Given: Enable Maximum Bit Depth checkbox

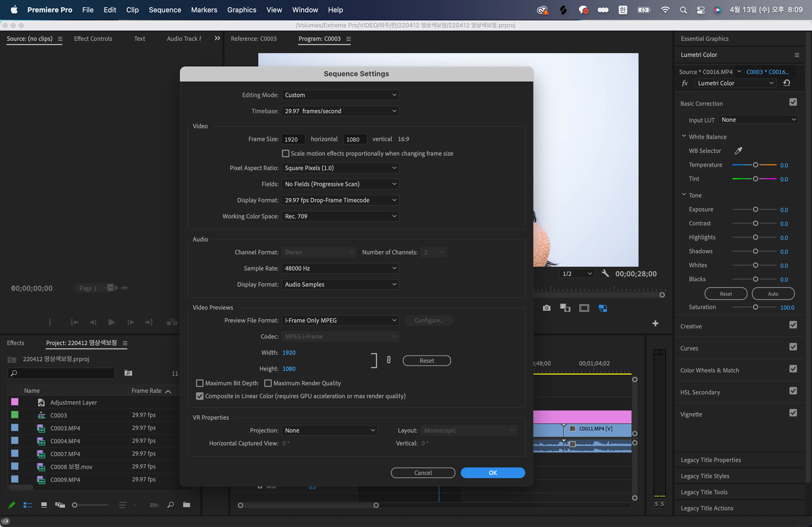Looking at the screenshot, I should click(200, 383).
